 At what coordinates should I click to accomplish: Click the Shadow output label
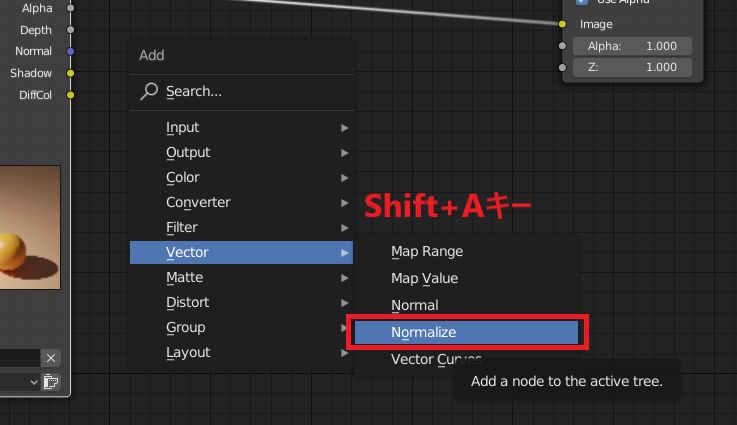click(31, 73)
